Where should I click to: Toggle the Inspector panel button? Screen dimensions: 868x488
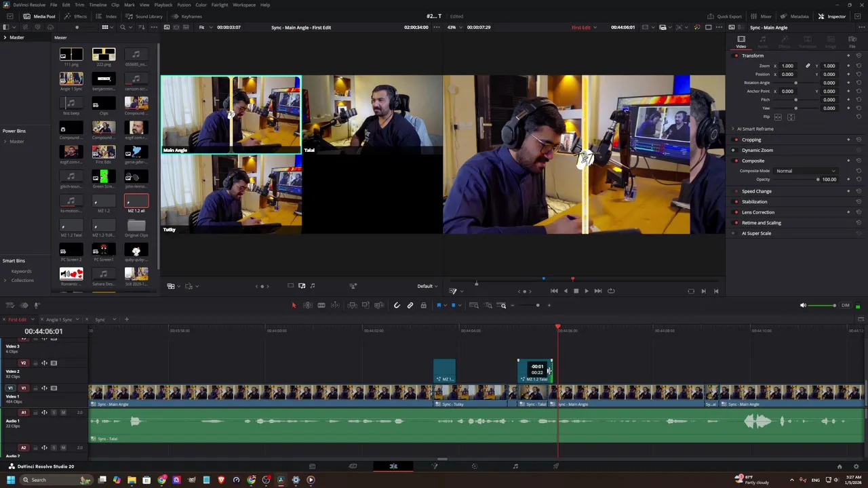point(832,16)
